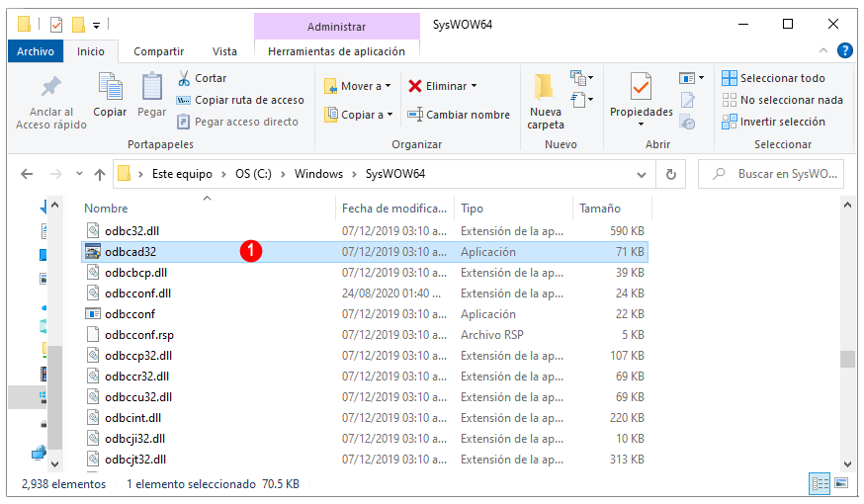Screen dimensions: 864x504
Task: Click Pegar acceso directo
Action: (237, 122)
